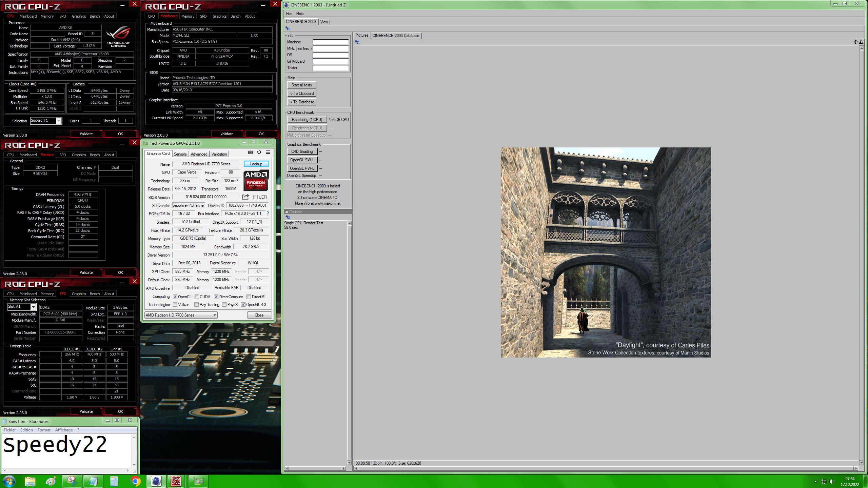This screenshot has width=868, height=488.
Task: Click Start all tests in CINEBENCH
Action: tap(301, 85)
